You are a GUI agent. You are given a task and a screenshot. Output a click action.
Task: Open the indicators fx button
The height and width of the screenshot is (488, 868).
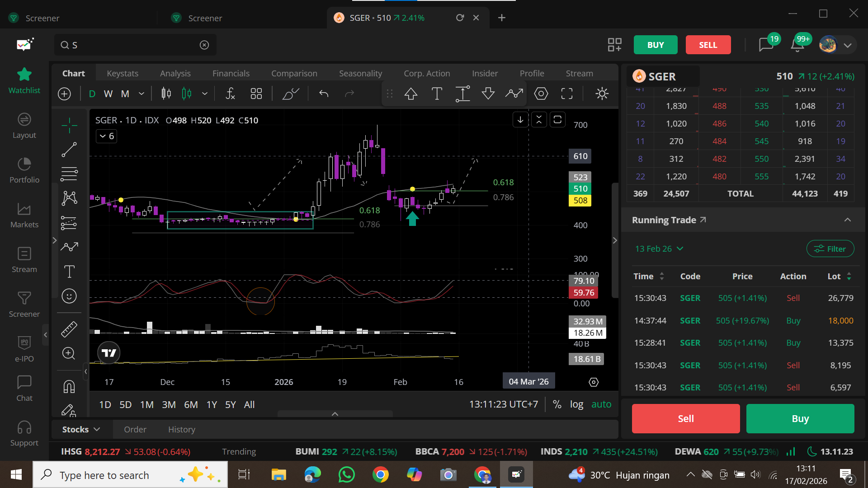231,94
